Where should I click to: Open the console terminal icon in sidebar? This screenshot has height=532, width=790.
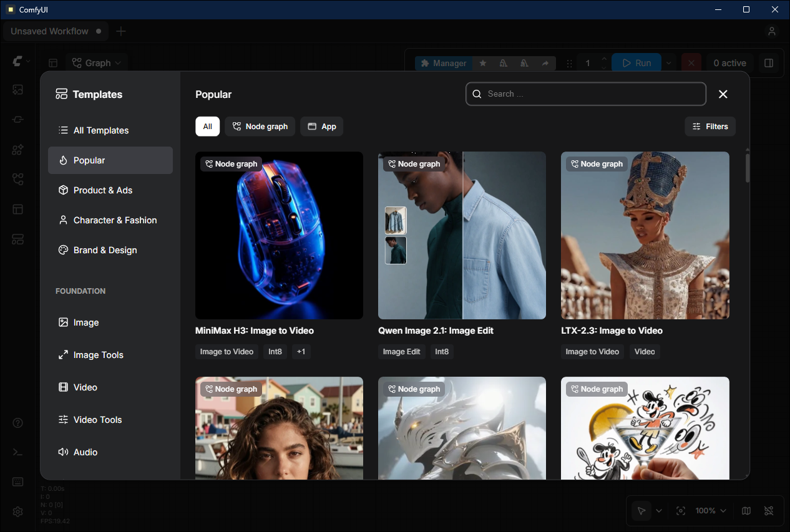pos(17,452)
